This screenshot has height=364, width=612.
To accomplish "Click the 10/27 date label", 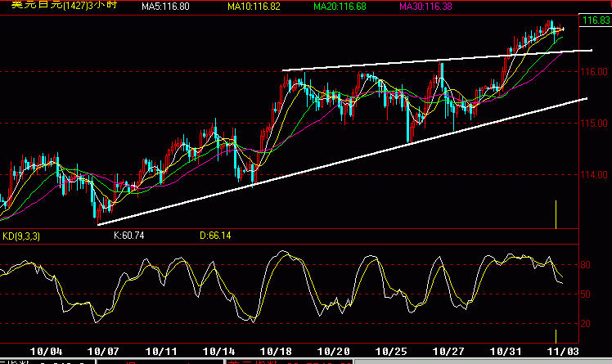I will (x=448, y=352).
